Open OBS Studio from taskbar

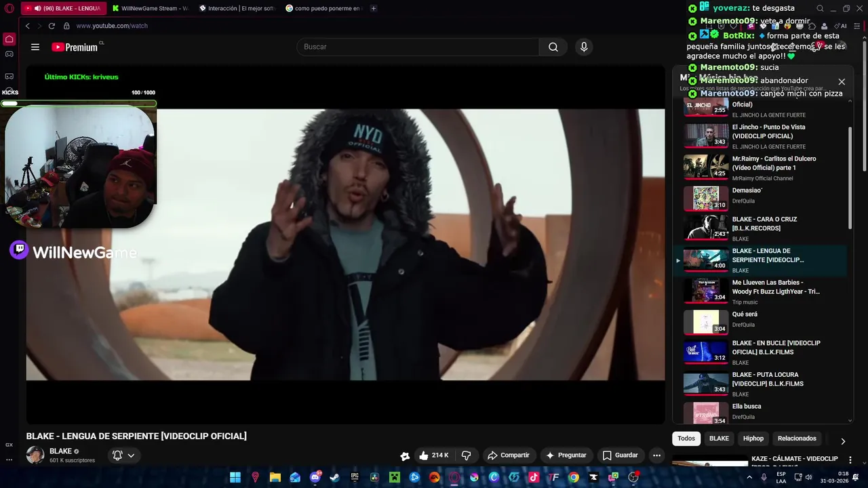633,477
